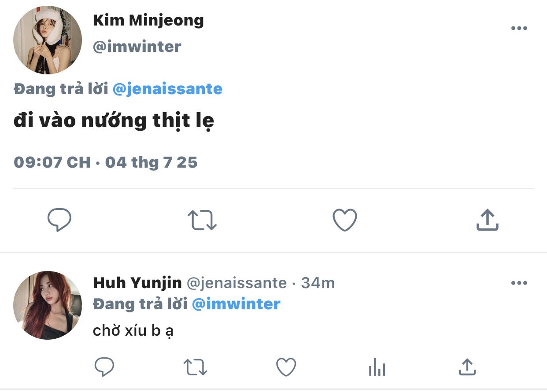Open the 09:07 CH timestamp
The image size is (547, 392).
click(52, 162)
